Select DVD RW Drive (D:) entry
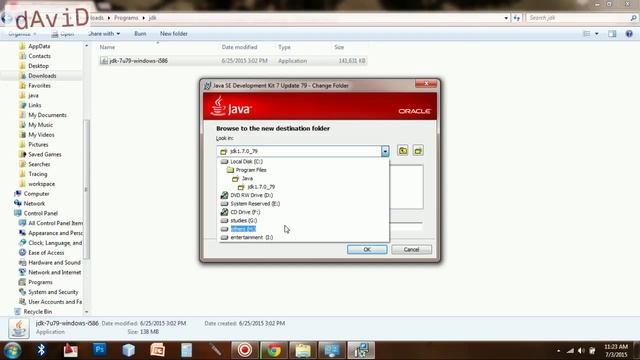The width and height of the screenshot is (640, 360). pos(251,195)
